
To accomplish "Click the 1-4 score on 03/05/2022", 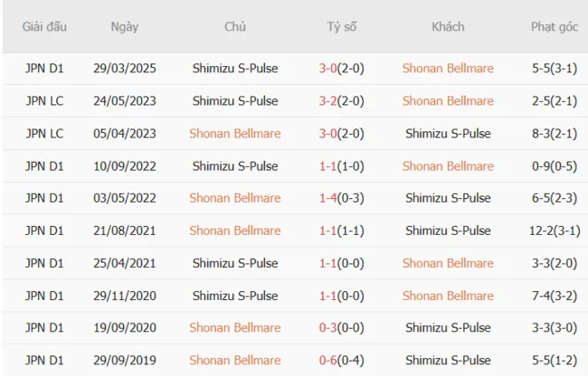I will (327, 199).
